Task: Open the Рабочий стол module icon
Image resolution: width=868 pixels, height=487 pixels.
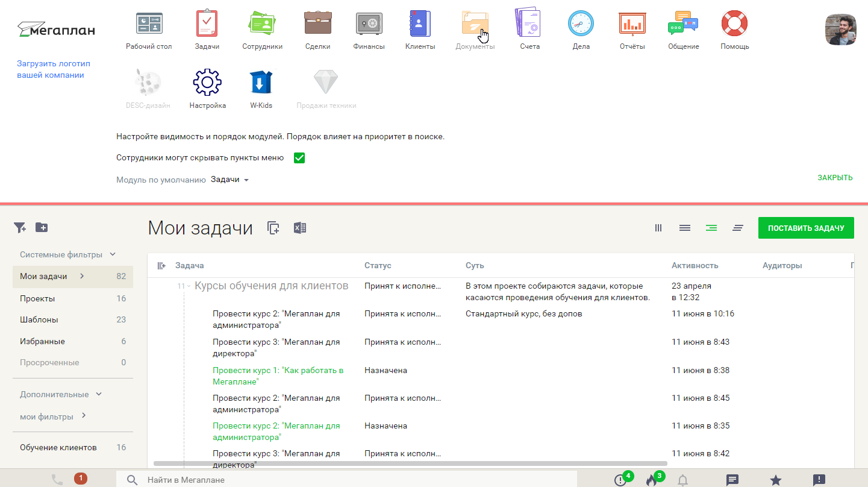Action: [x=149, y=23]
